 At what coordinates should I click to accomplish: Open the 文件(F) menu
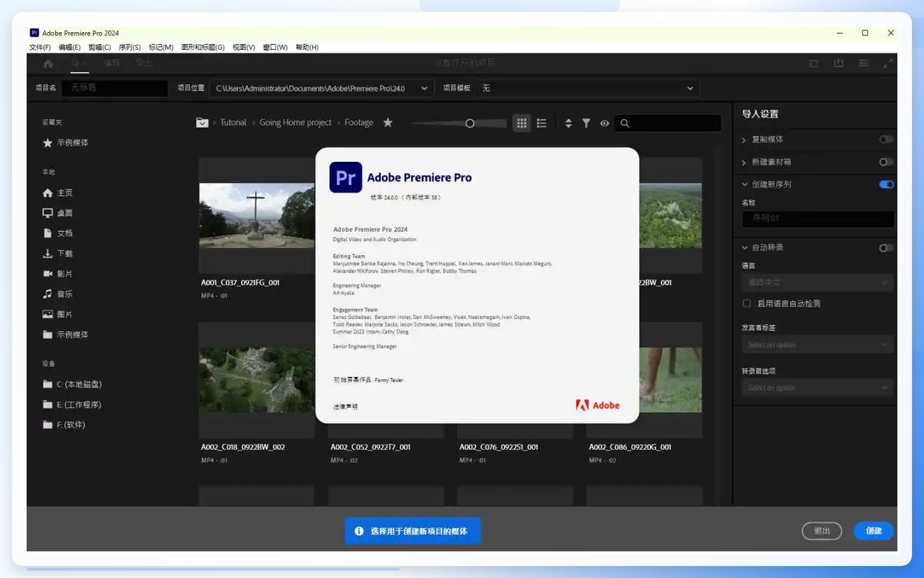40,47
